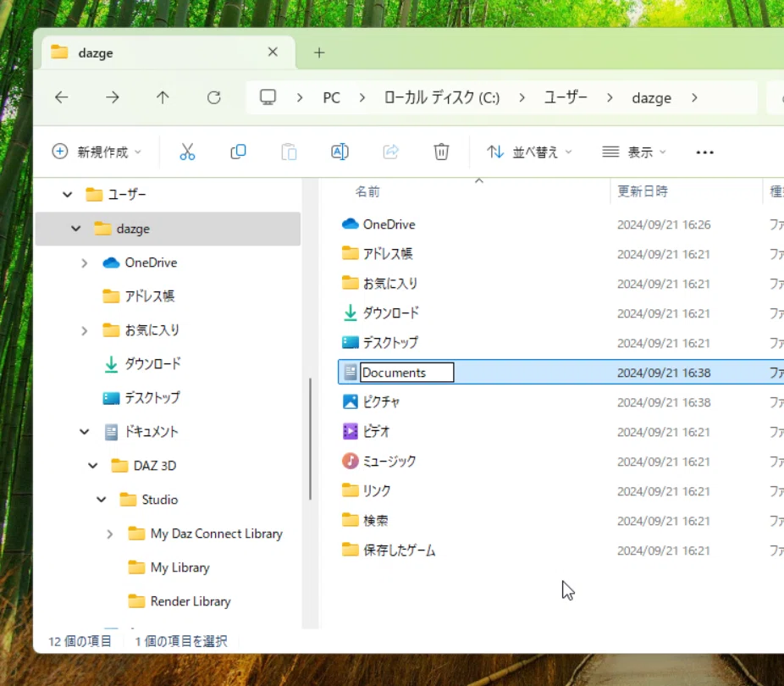The height and width of the screenshot is (686, 784).
Task: Select My Library in sidebar tree
Action: [180, 567]
